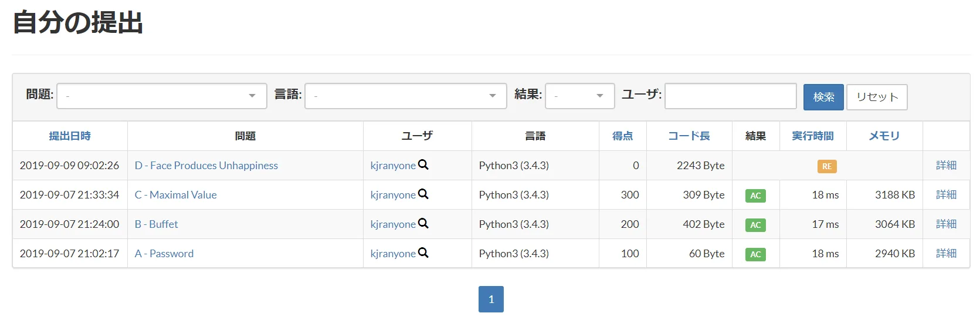Image resolution: width=980 pixels, height=323 pixels.
Task: Click score value 100
Action: tap(630, 254)
